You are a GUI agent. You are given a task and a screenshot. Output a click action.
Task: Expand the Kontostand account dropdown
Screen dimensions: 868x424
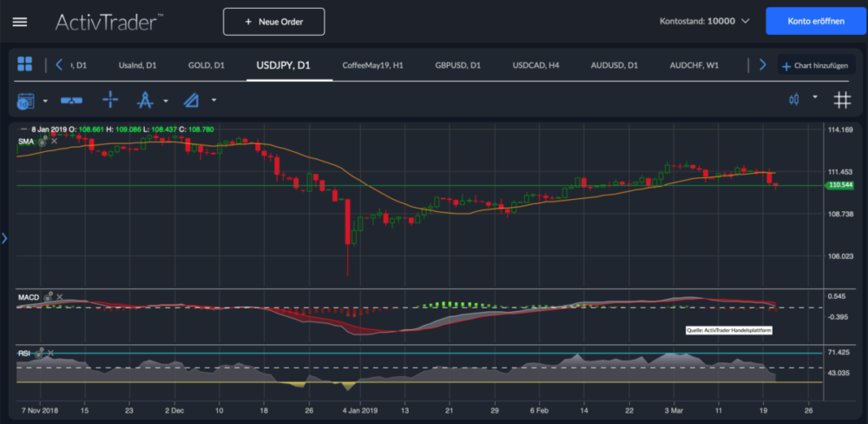click(x=745, y=22)
